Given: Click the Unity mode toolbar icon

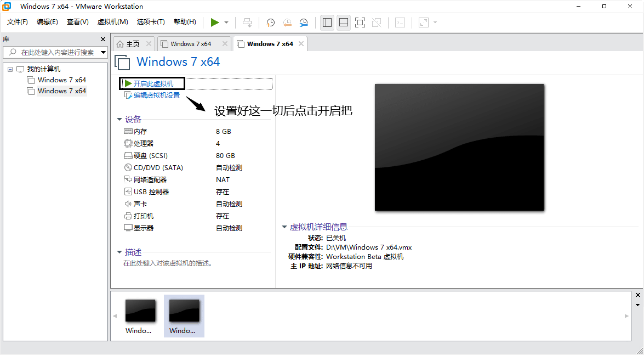Looking at the screenshot, I should tap(377, 22).
